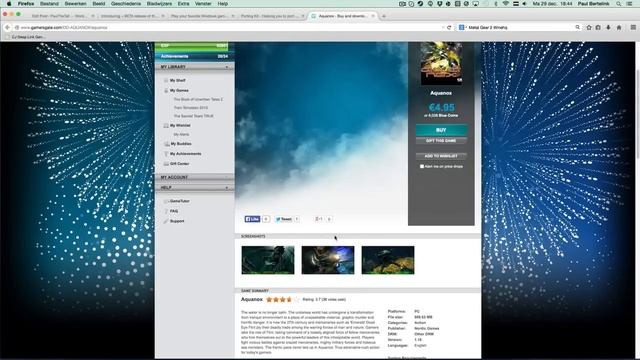Open the Support help link
The height and width of the screenshot is (360, 640).
(x=177, y=221)
